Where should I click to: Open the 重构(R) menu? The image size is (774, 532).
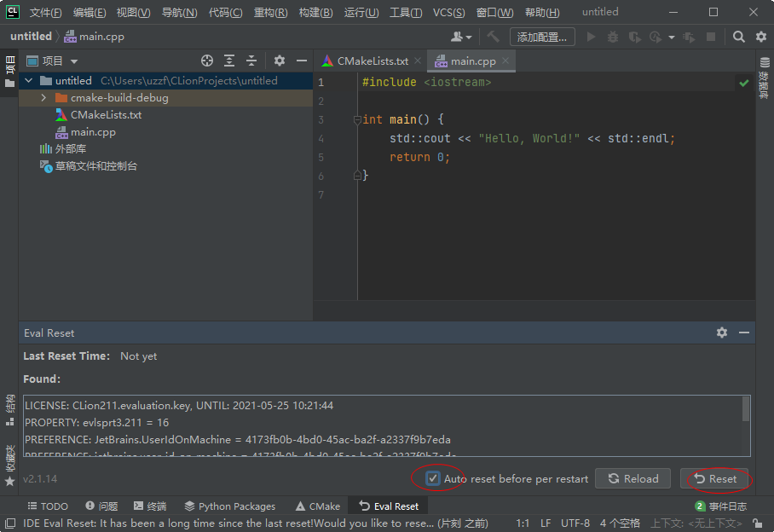pyautogui.click(x=270, y=13)
